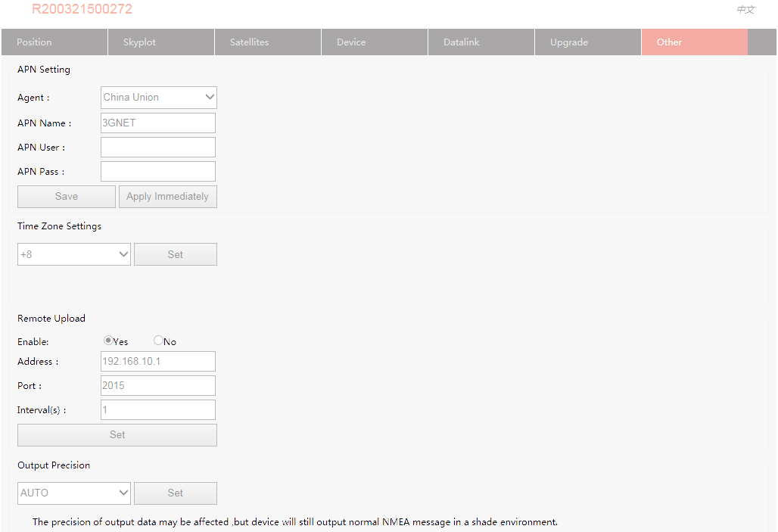
Task: Click the device serial R200321500272
Action: tap(82, 9)
